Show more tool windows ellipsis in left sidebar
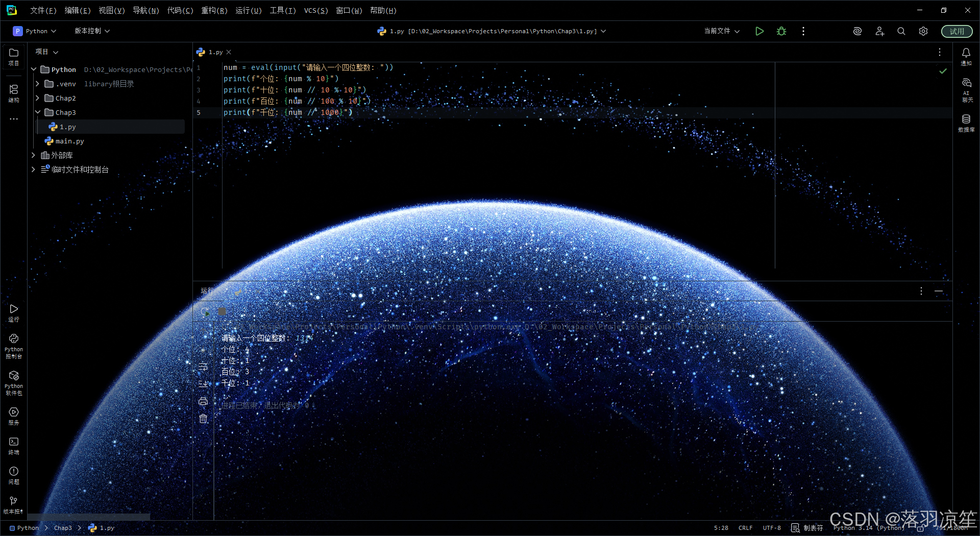 14,119
